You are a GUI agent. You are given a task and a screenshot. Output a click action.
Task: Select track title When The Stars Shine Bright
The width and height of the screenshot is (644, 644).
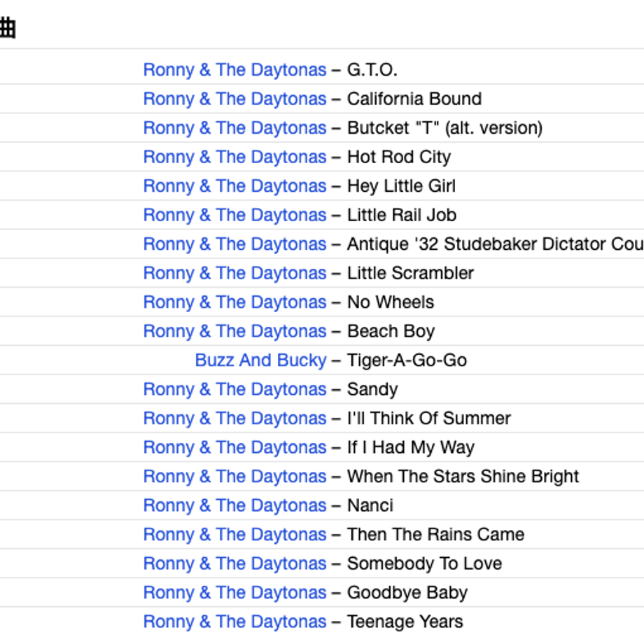click(x=463, y=477)
